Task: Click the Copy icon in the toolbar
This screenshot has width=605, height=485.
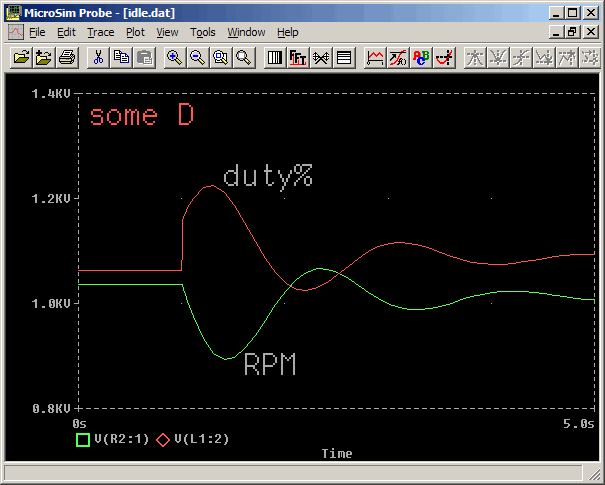Action: click(121, 57)
